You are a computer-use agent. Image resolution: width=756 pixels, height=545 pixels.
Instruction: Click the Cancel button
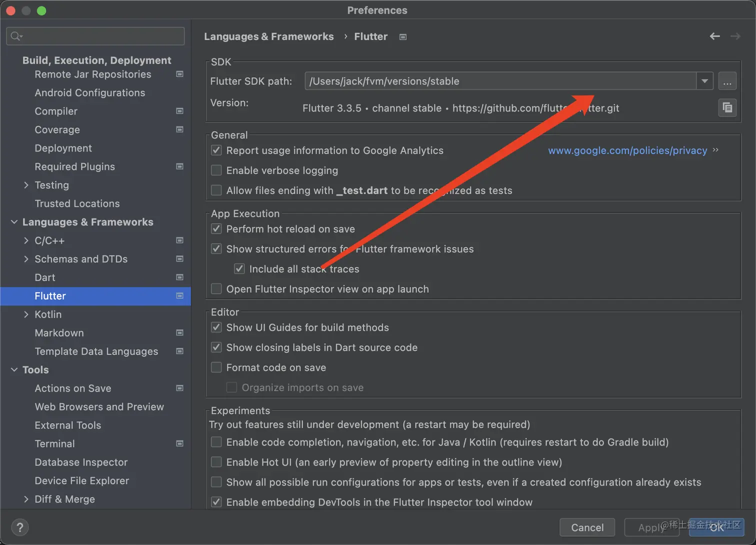(587, 527)
